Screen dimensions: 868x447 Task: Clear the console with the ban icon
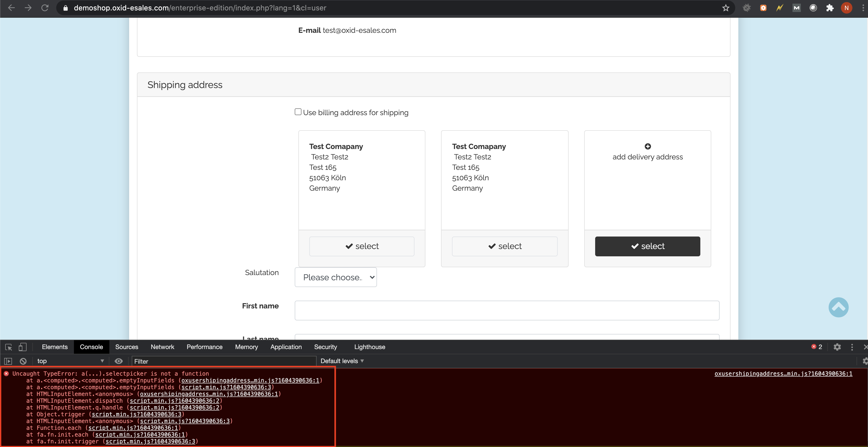coord(23,361)
